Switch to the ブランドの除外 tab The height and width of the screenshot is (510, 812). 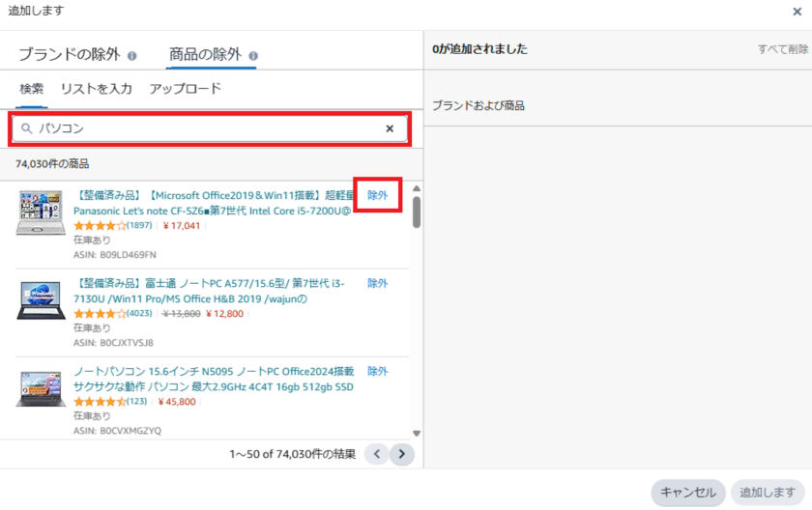[71, 55]
